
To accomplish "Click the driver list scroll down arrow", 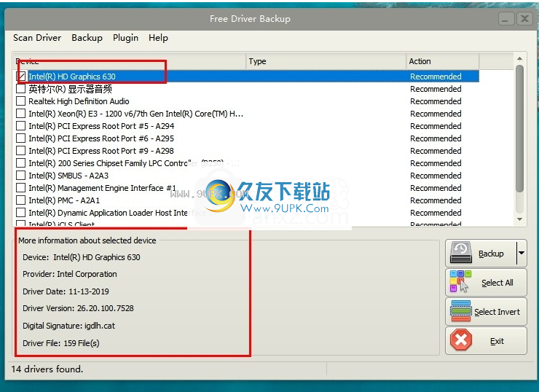I will [519, 219].
